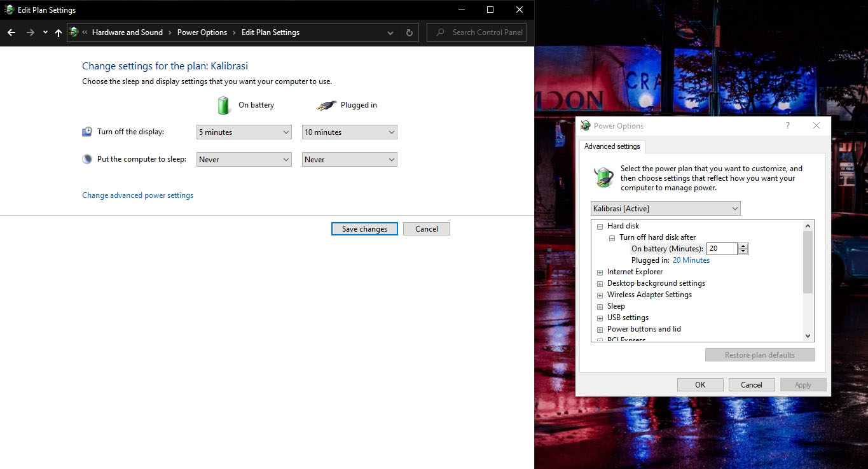Open Plugged in sleep dropdown
The image size is (868, 469).
pos(349,160)
